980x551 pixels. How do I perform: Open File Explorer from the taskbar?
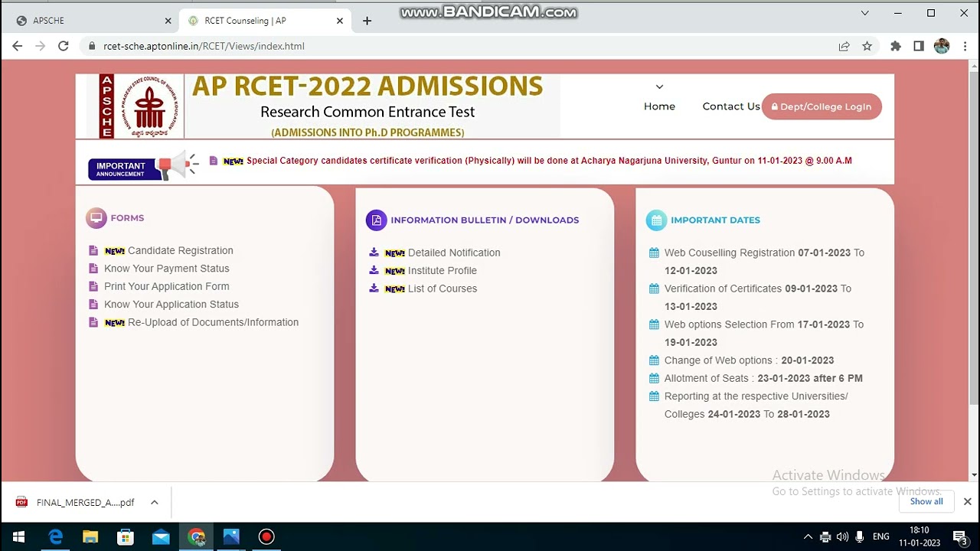pos(90,536)
